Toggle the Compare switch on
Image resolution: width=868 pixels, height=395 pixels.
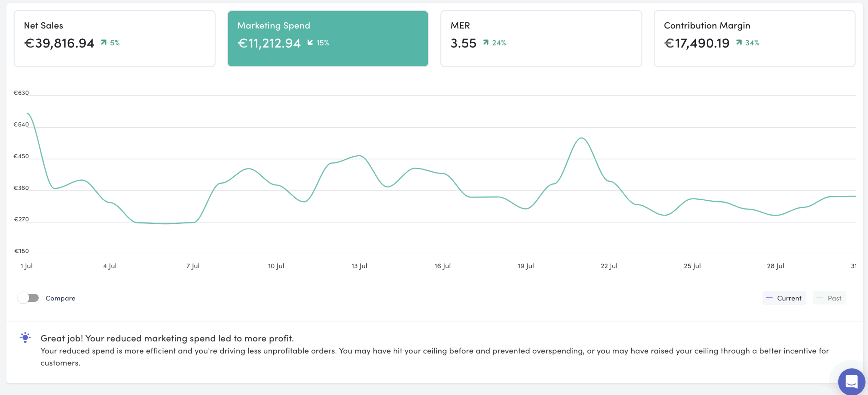(x=28, y=298)
